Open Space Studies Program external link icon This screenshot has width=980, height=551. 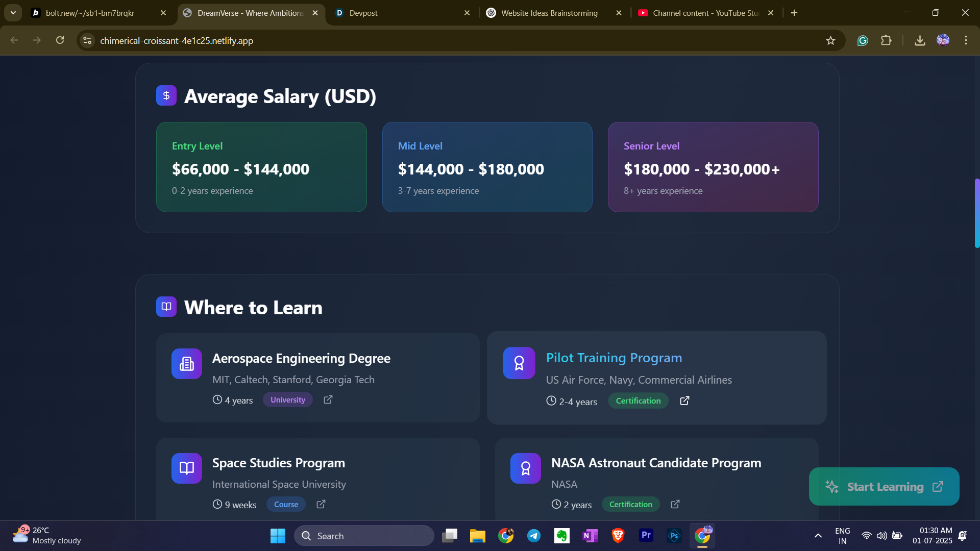tap(321, 505)
